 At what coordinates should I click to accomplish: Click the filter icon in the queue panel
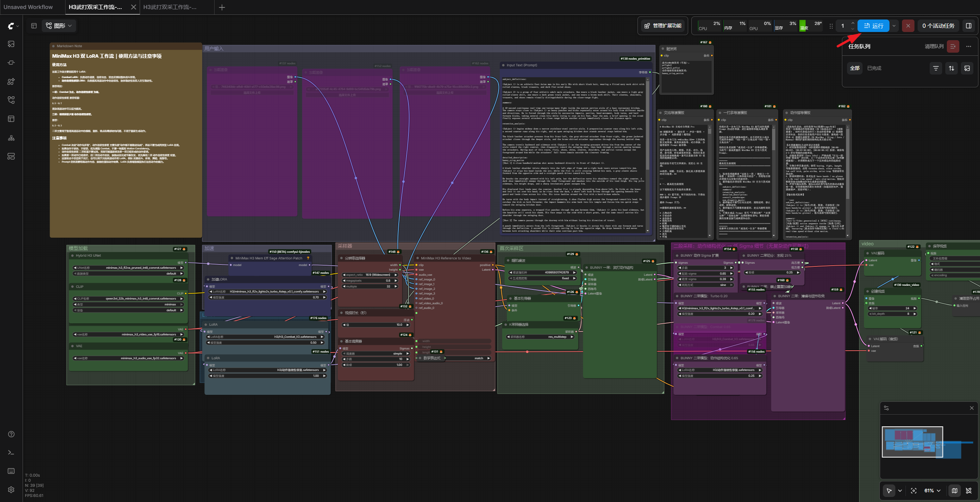936,68
